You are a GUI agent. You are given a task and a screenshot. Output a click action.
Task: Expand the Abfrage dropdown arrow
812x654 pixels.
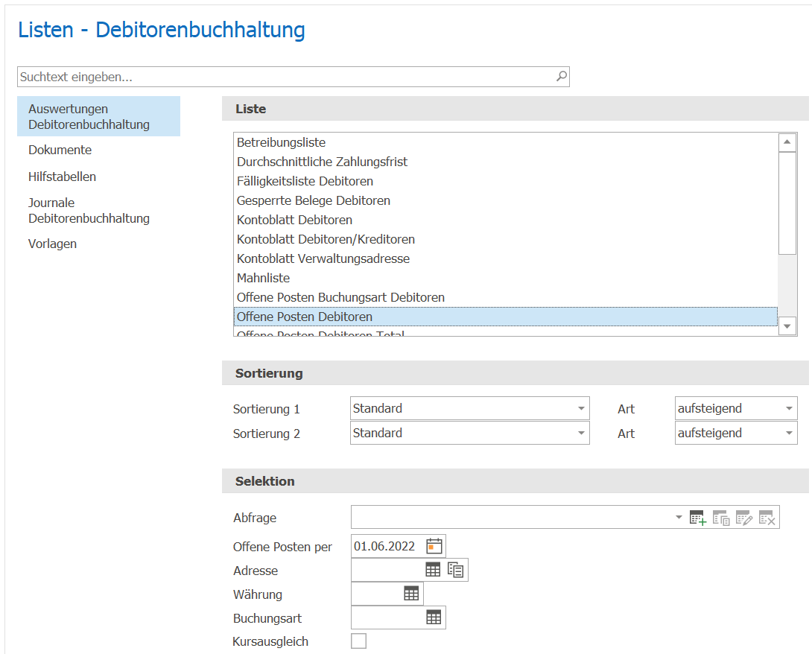(x=679, y=517)
